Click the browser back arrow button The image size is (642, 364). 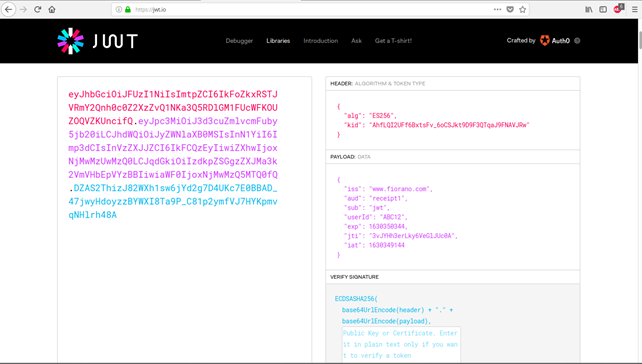9,9
